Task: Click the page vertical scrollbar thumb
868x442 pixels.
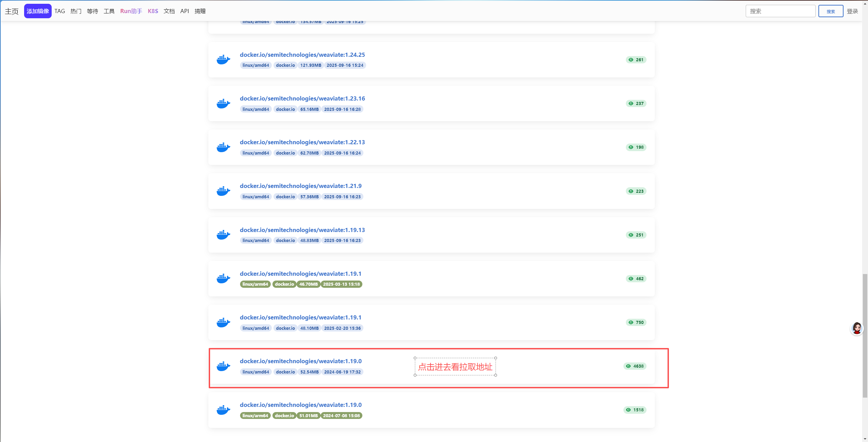Action: point(865,336)
